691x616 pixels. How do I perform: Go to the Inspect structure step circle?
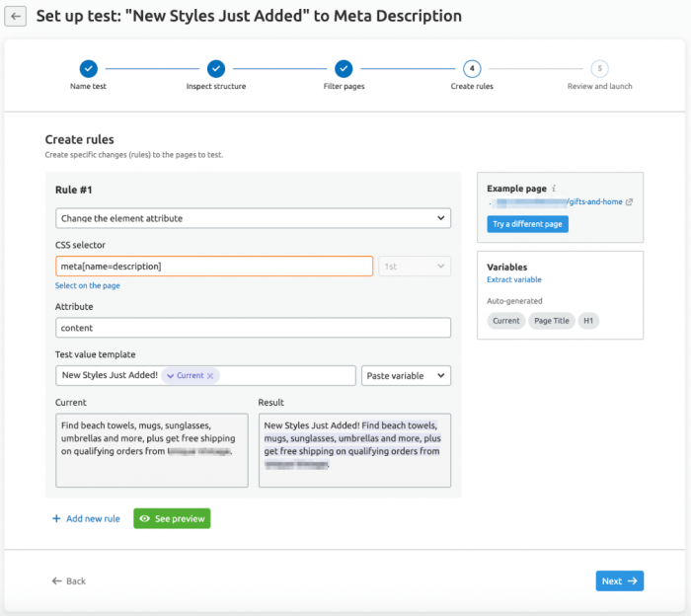(x=216, y=69)
